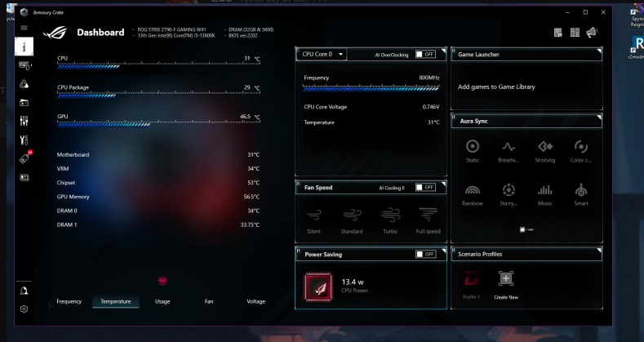
Task: Open the CPU Core 0 dropdown
Action: (x=322, y=54)
